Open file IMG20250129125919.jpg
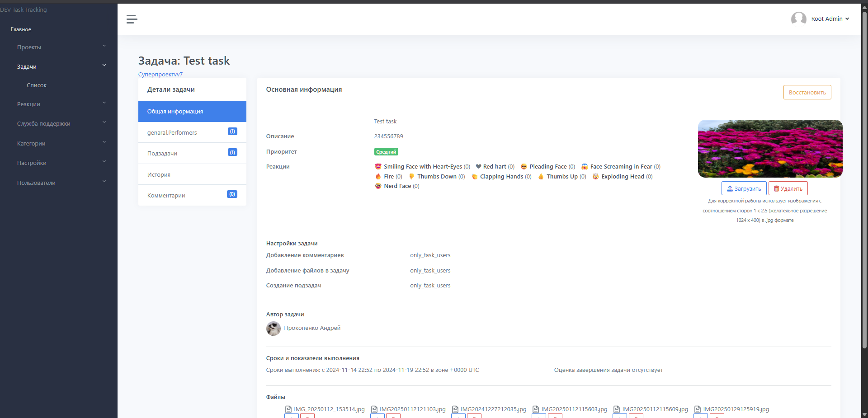The height and width of the screenshot is (418, 868). coord(736,409)
